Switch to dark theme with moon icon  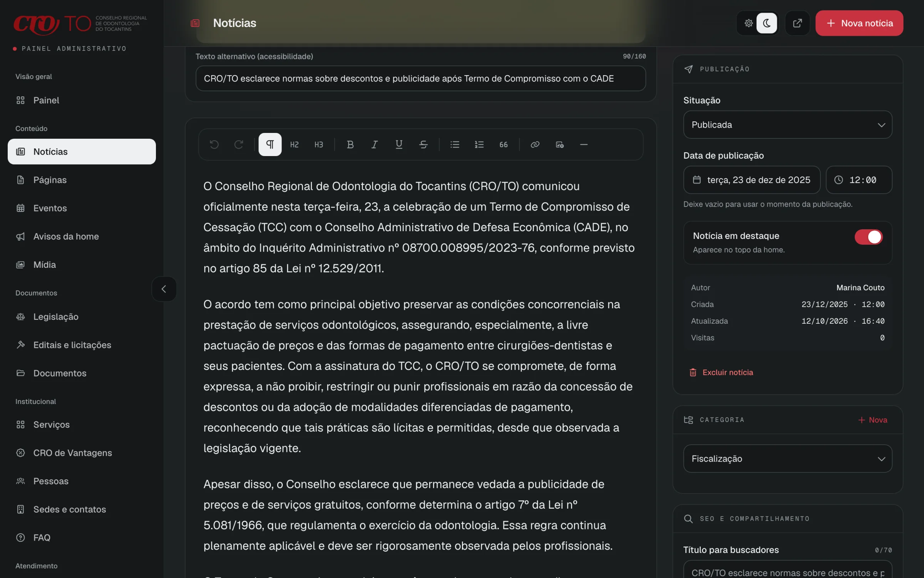point(767,23)
